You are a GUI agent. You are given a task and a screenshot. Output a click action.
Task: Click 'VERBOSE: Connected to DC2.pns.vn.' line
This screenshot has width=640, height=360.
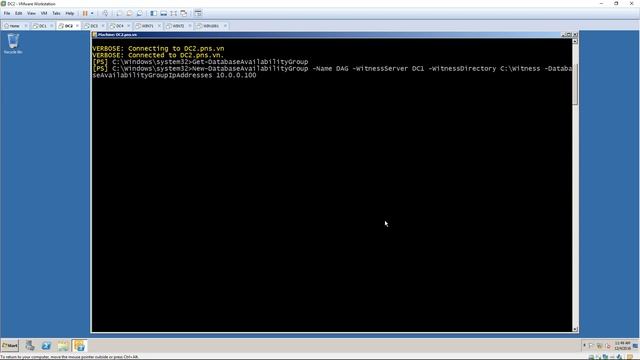point(158,55)
